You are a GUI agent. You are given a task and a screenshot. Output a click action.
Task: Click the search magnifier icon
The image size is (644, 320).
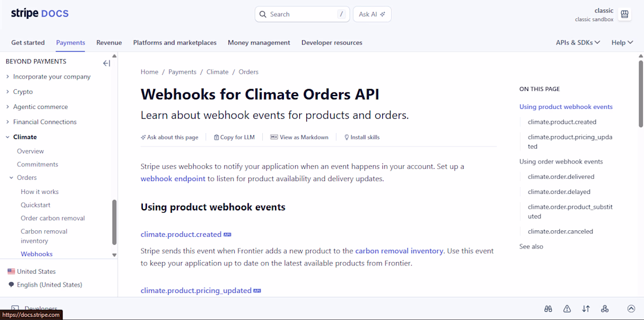pyautogui.click(x=263, y=15)
